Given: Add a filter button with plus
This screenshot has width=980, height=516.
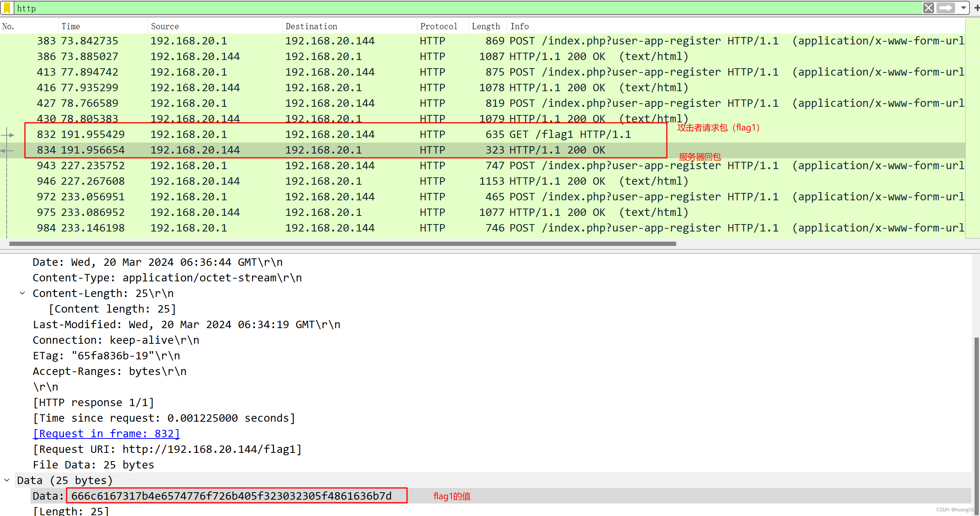Looking at the screenshot, I should coord(976,8).
